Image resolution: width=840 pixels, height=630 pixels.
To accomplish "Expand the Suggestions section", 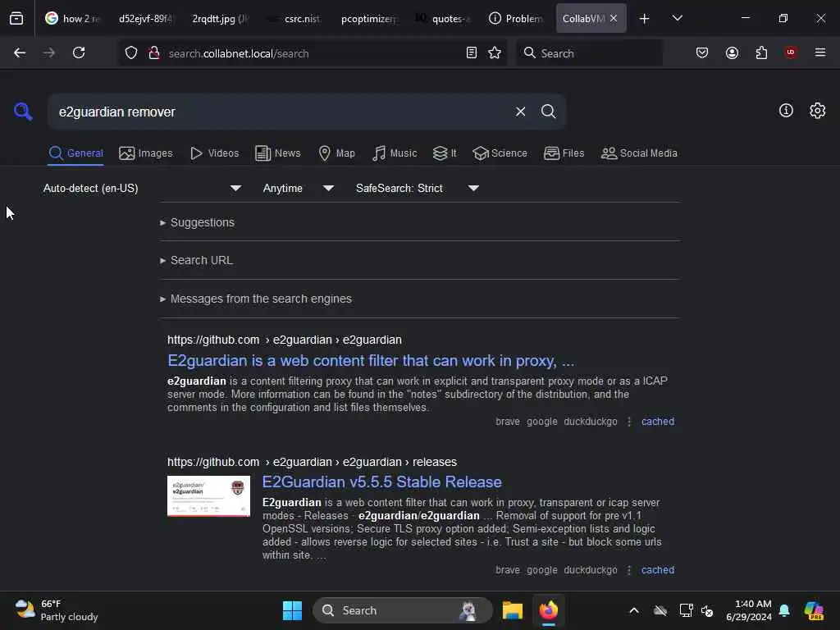I will 197,222.
